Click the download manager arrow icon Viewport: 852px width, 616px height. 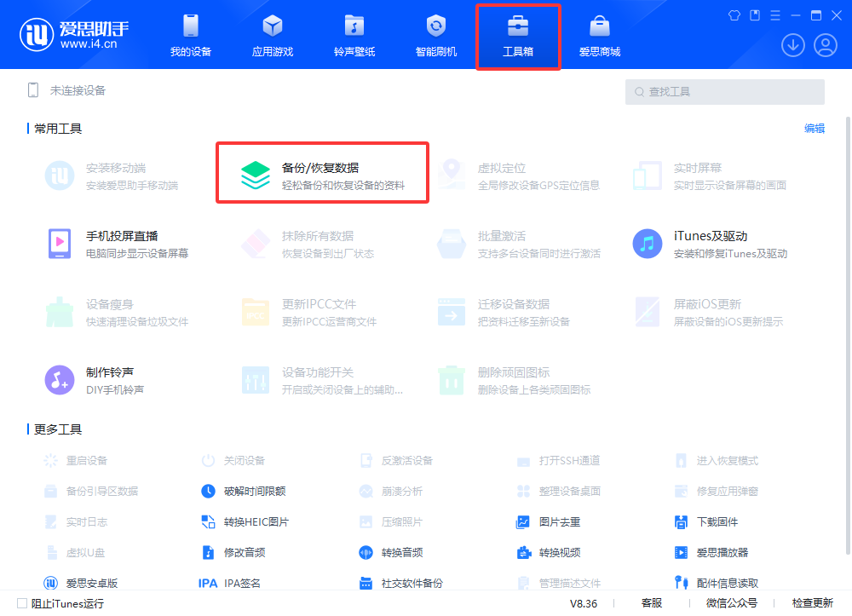click(x=792, y=45)
